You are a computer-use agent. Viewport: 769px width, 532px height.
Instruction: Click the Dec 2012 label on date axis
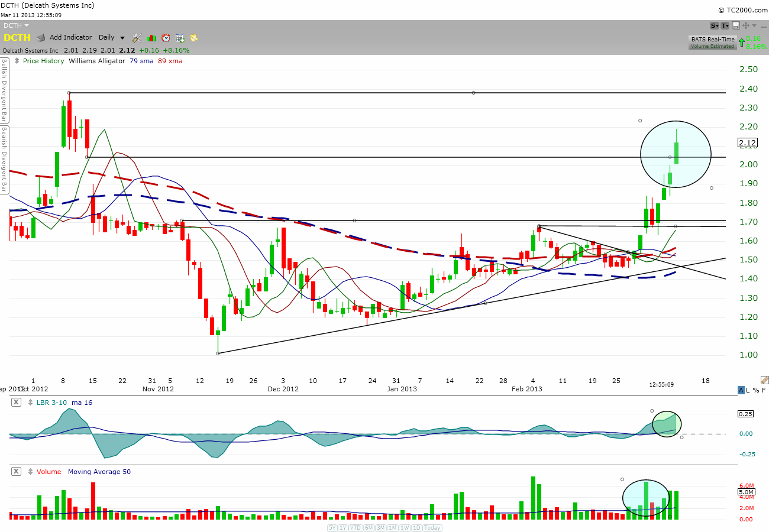pyautogui.click(x=283, y=389)
